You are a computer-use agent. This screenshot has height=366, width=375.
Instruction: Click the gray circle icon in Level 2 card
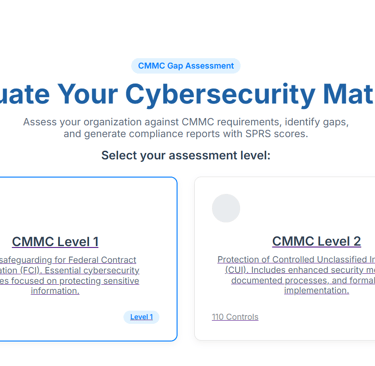coord(226,208)
